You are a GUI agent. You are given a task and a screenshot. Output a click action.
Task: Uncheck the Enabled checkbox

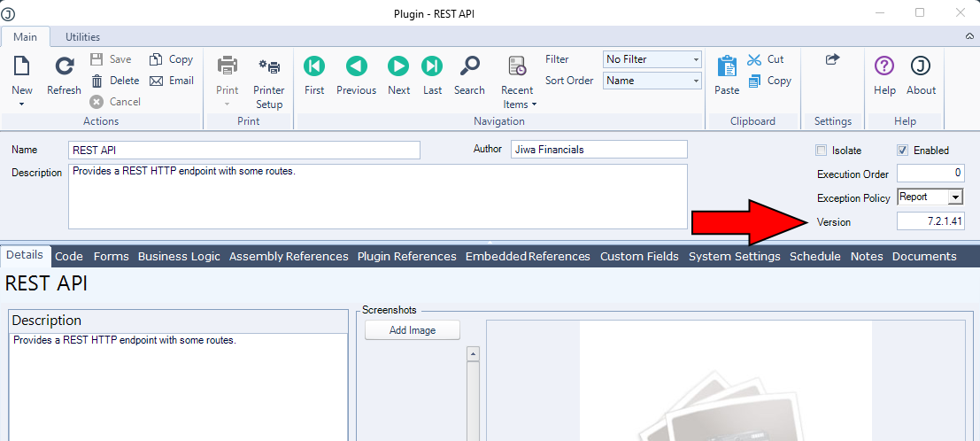tap(903, 151)
